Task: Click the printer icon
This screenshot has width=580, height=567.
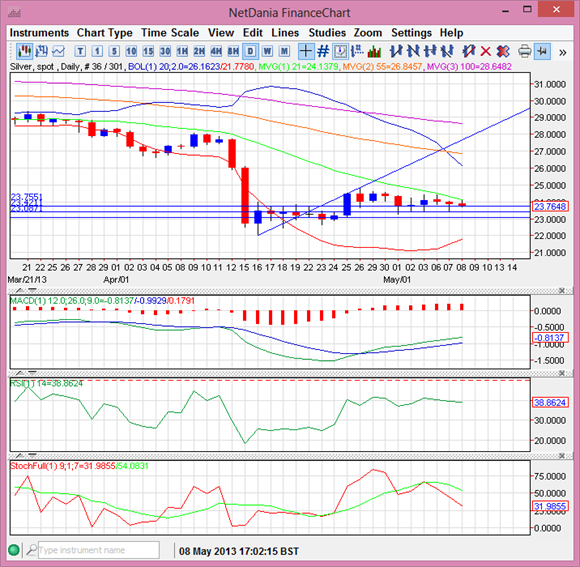Action: 525,51
